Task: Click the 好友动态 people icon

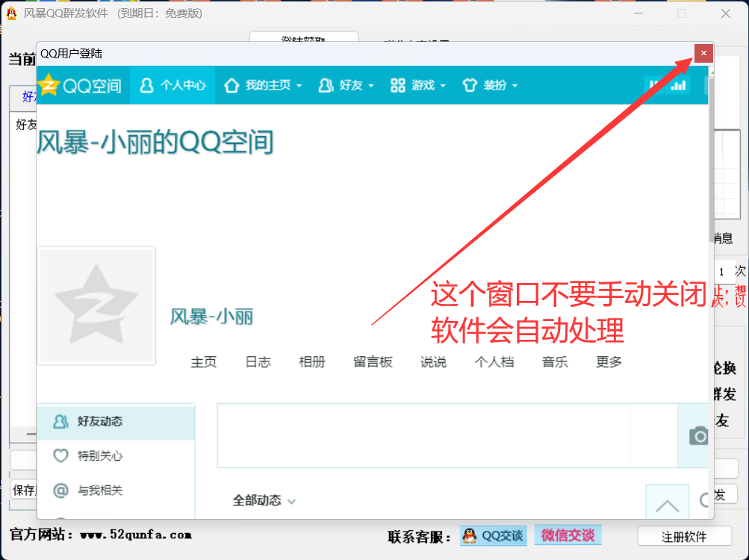Action: click(60, 421)
